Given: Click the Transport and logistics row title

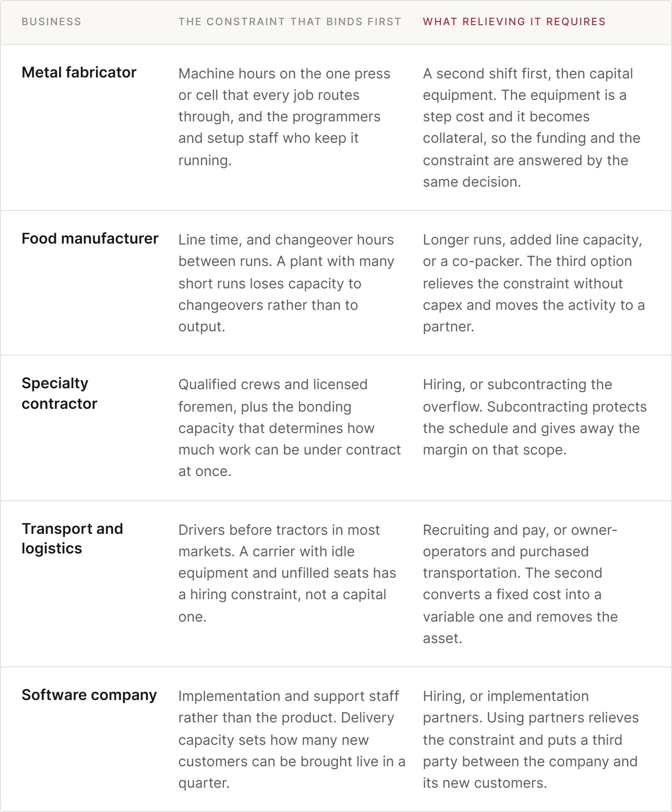Looking at the screenshot, I should (x=72, y=539).
